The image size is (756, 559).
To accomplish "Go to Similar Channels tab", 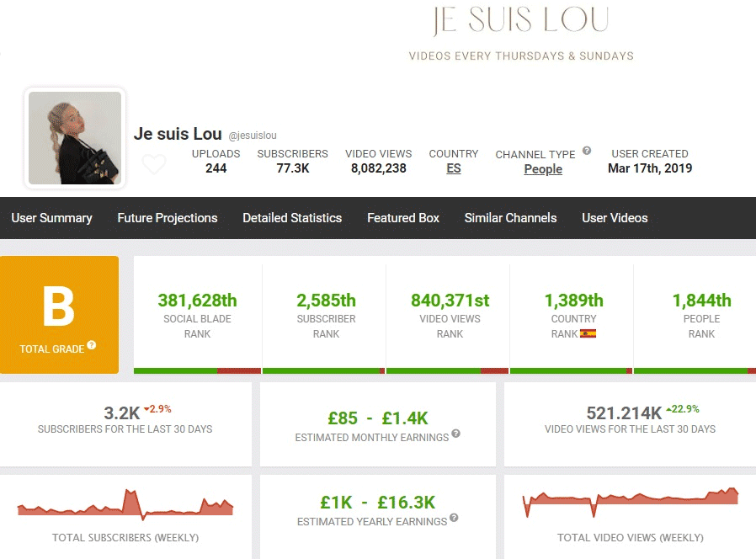I will pyautogui.click(x=510, y=218).
